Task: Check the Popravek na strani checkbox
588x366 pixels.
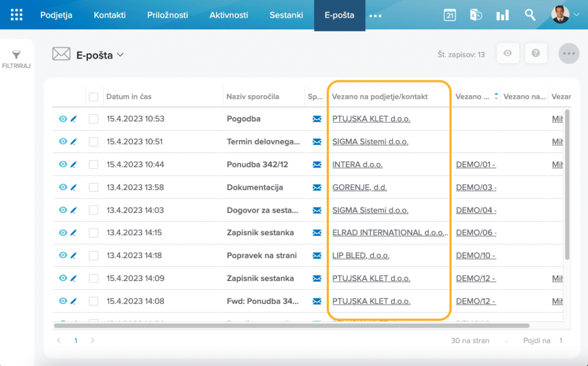Action: [94, 255]
